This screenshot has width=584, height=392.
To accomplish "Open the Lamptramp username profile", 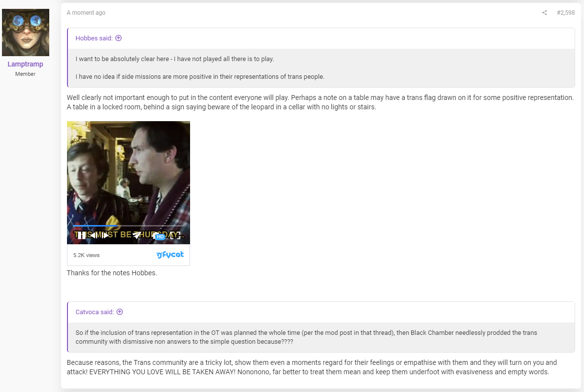I will [x=25, y=64].
